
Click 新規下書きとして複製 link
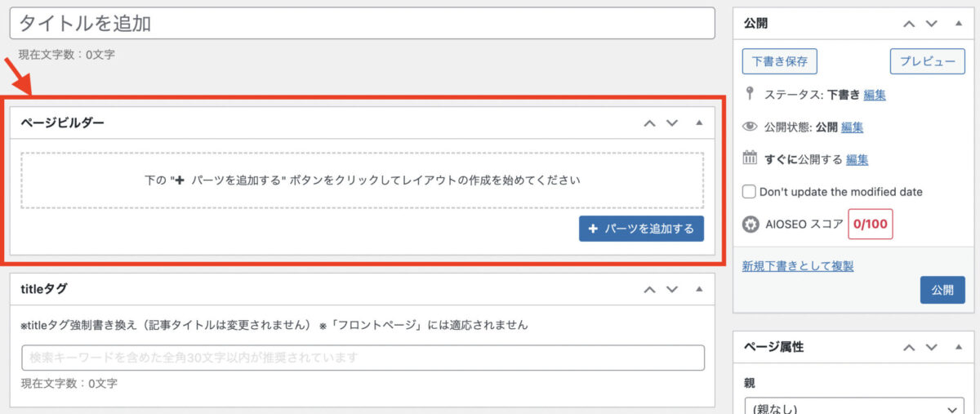798,266
